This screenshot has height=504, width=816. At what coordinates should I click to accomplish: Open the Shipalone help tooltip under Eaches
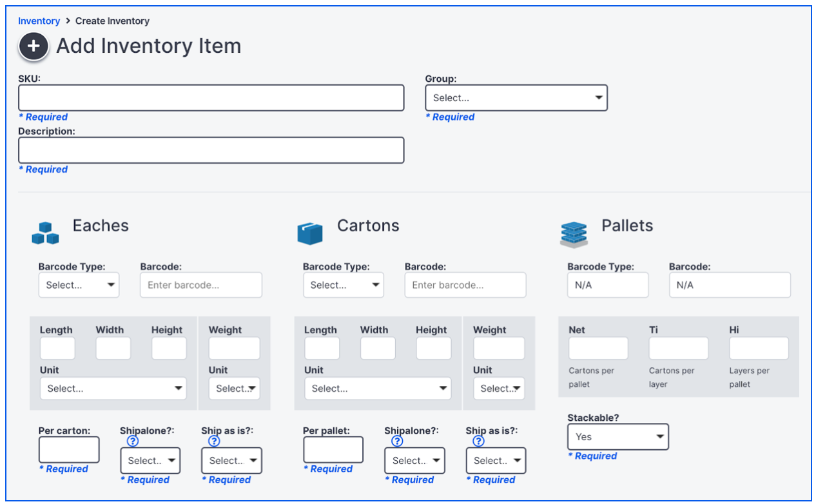tap(132, 441)
